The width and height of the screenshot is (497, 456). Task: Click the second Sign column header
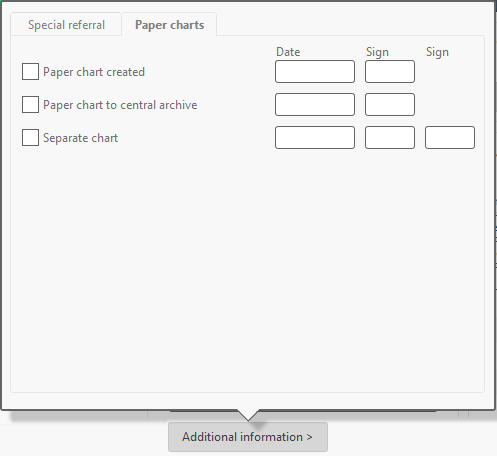(x=437, y=52)
